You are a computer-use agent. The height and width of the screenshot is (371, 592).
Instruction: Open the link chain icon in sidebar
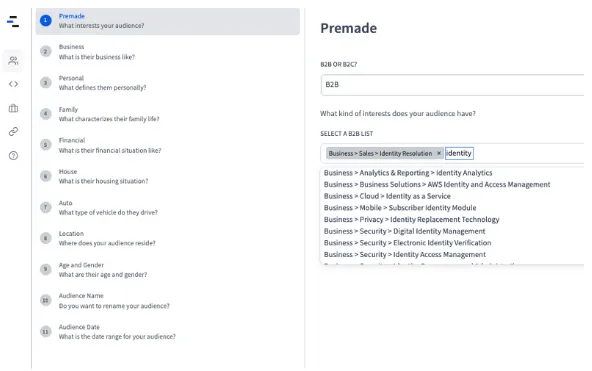[13, 132]
